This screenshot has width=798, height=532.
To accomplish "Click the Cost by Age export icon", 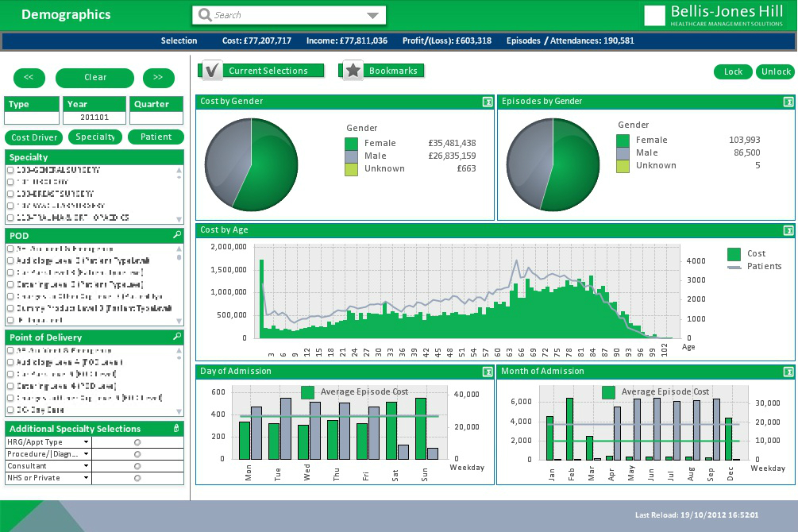I will tap(788, 230).
